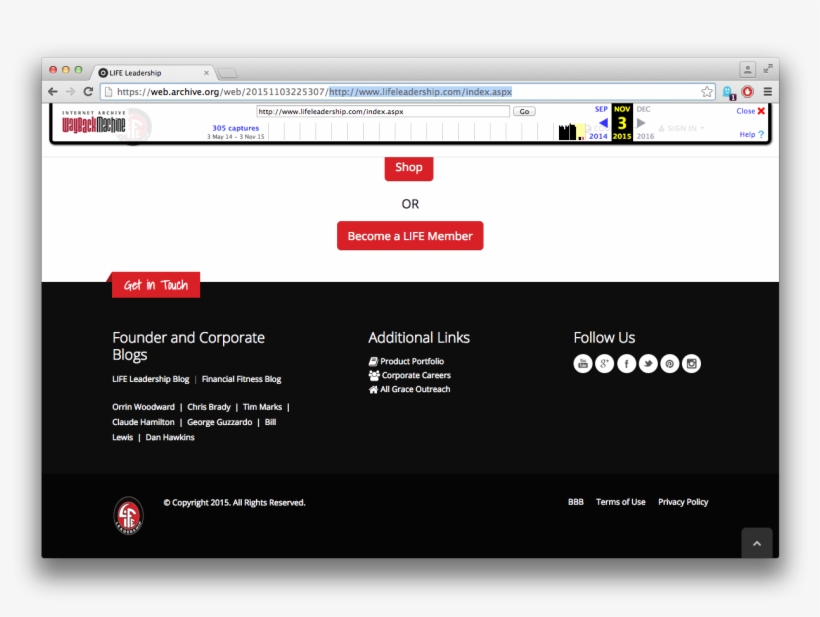Close the Wayback Machine banner
The height and width of the screenshot is (617, 820).
749,111
